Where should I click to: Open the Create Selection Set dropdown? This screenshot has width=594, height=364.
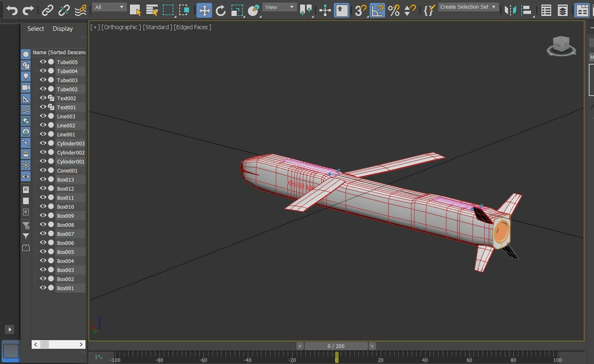(468, 7)
